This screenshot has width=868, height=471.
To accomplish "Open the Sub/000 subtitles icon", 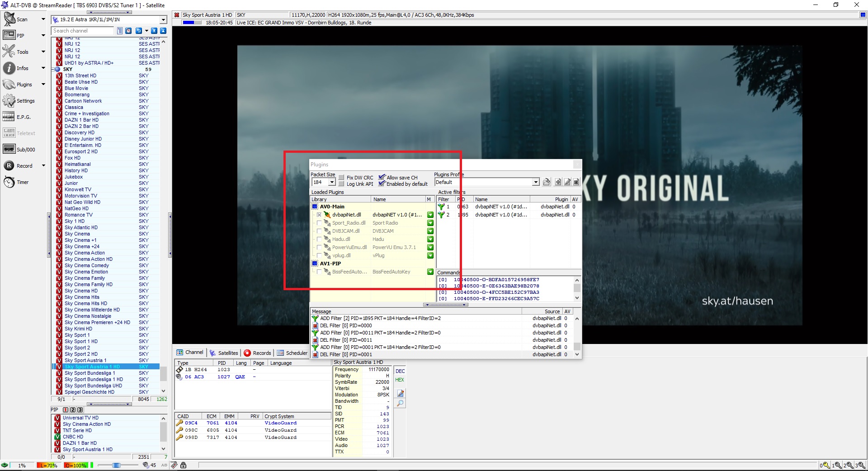I will [x=9, y=149].
